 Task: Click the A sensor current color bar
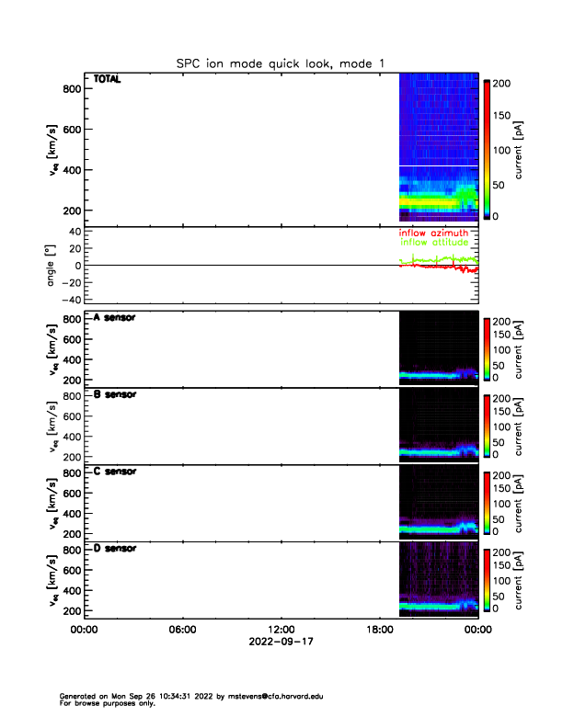point(488,348)
